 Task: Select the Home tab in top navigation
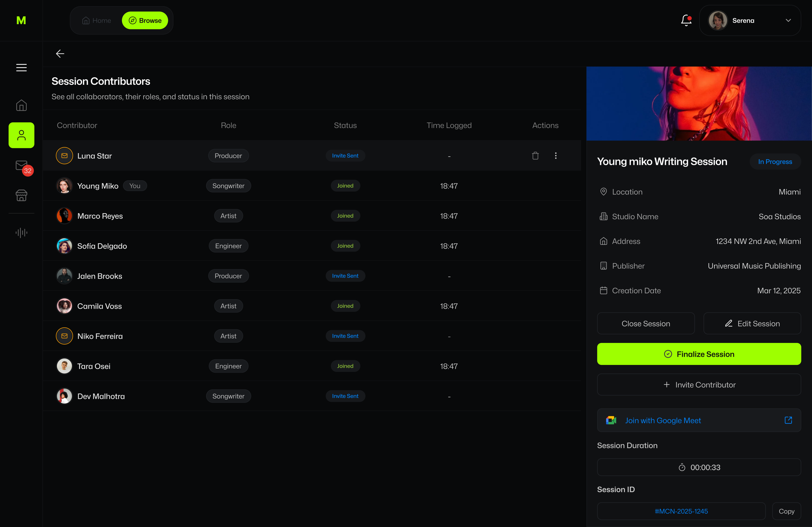pyautogui.click(x=97, y=20)
